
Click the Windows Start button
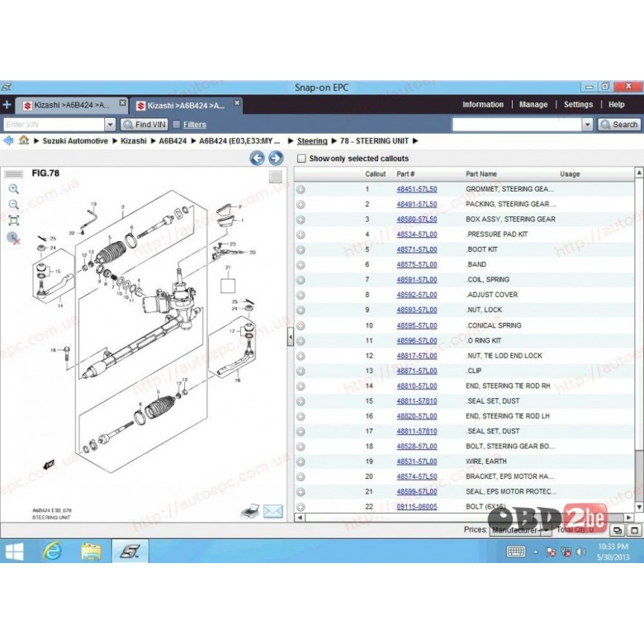point(14,552)
